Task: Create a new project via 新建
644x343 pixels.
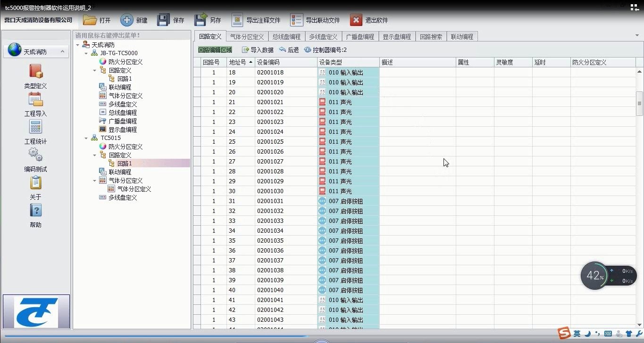Action: click(x=134, y=20)
